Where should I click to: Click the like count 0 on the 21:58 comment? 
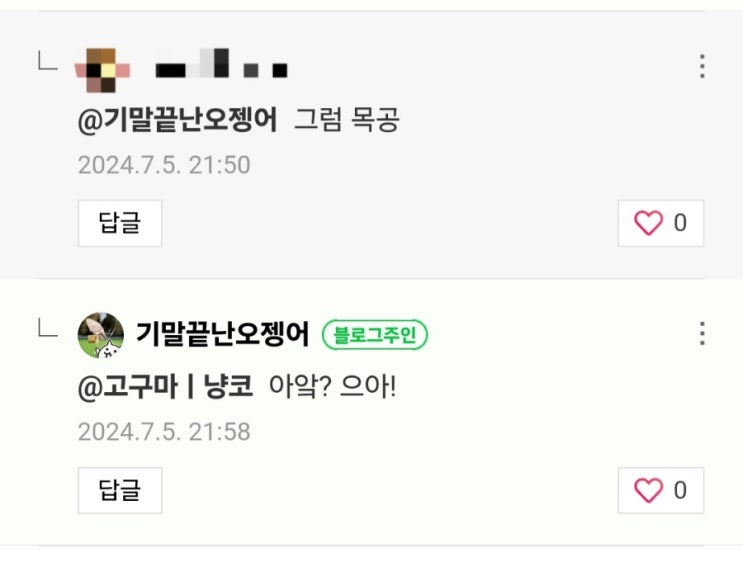680,490
